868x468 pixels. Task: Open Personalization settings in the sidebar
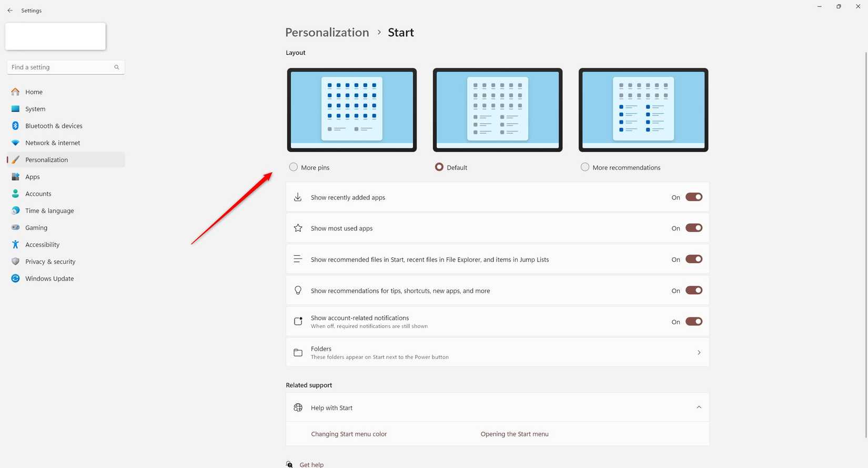46,160
